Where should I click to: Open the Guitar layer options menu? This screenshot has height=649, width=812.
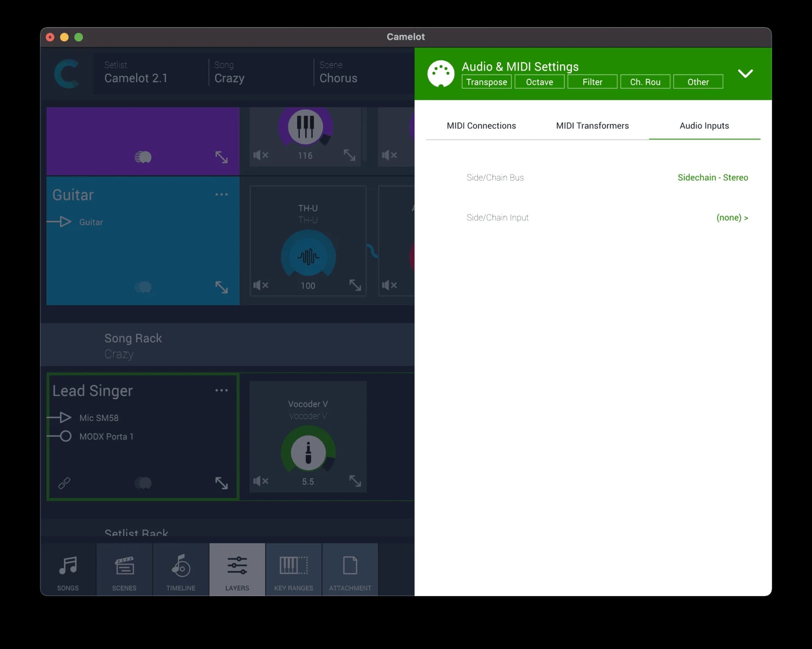[222, 194]
